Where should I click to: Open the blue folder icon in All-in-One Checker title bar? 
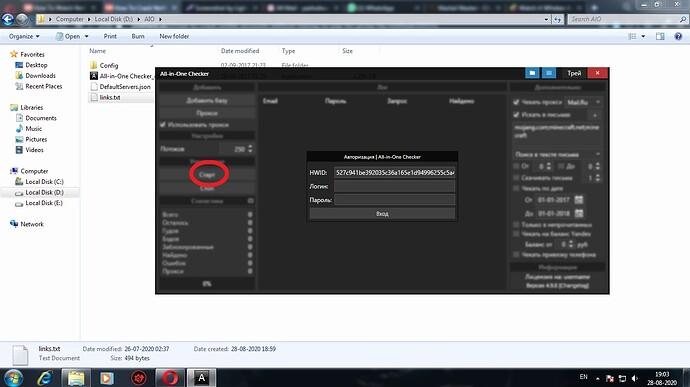pos(532,73)
